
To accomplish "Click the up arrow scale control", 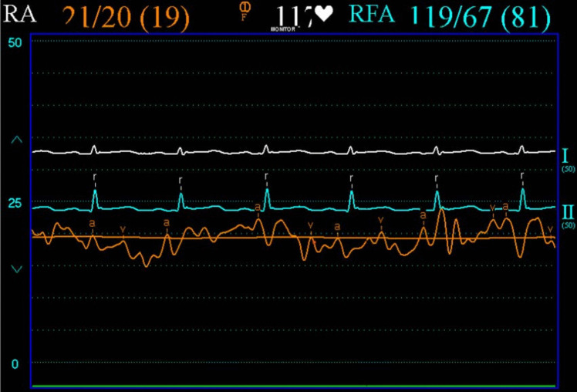I will tap(16, 140).
